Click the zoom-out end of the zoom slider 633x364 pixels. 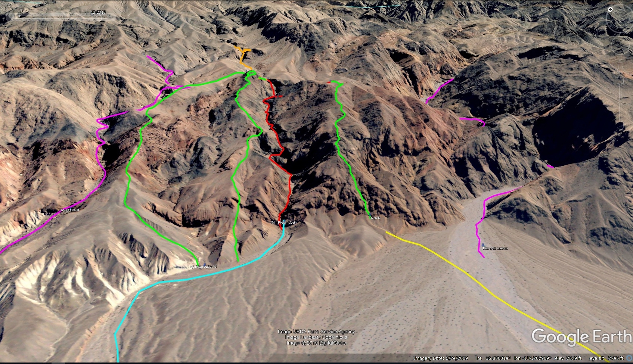pos(620,126)
